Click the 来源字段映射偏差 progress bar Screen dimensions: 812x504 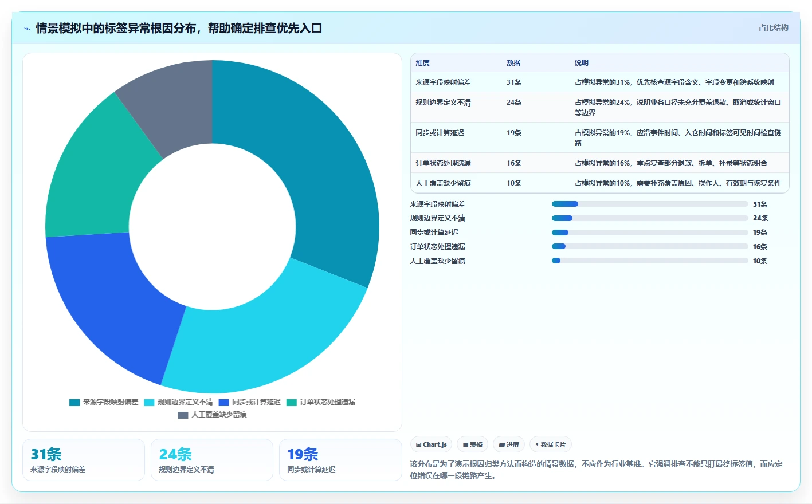650,204
